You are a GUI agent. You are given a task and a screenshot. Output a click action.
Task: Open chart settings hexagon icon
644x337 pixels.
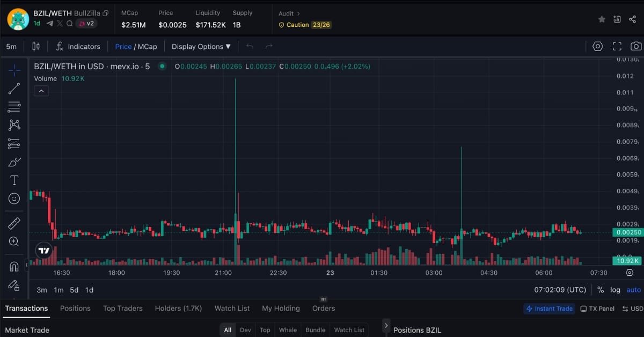[x=597, y=47]
